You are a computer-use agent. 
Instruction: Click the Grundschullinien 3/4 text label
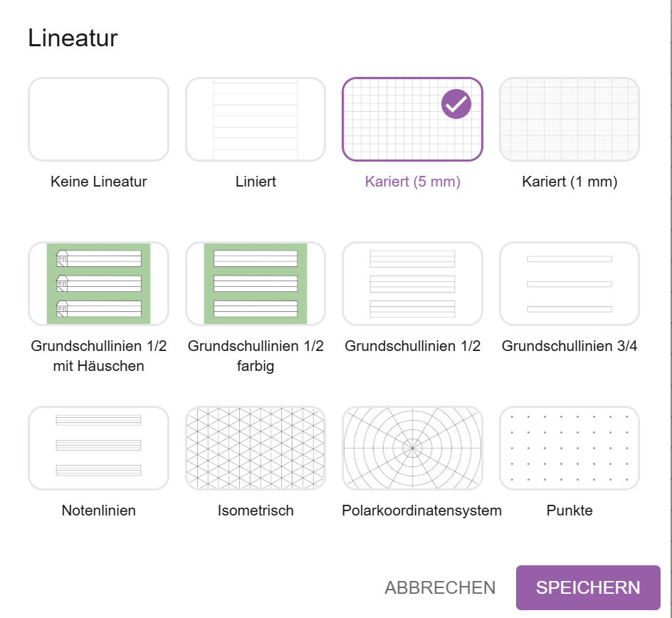click(569, 346)
